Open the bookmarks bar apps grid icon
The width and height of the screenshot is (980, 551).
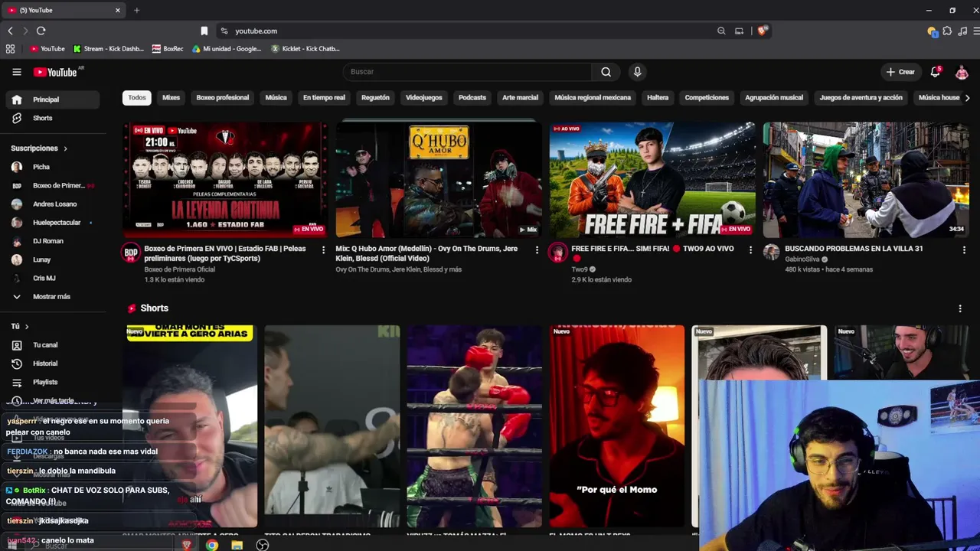pos(10,49)
